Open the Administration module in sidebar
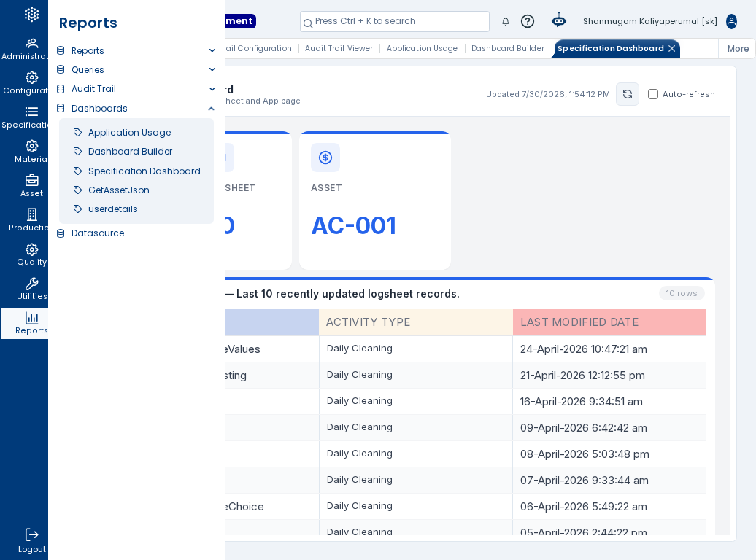Screen dimensions: 756x560 pyautogui.click(x=25, y=49)
